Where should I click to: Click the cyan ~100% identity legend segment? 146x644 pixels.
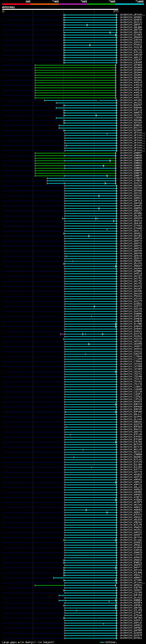(130, 4)
